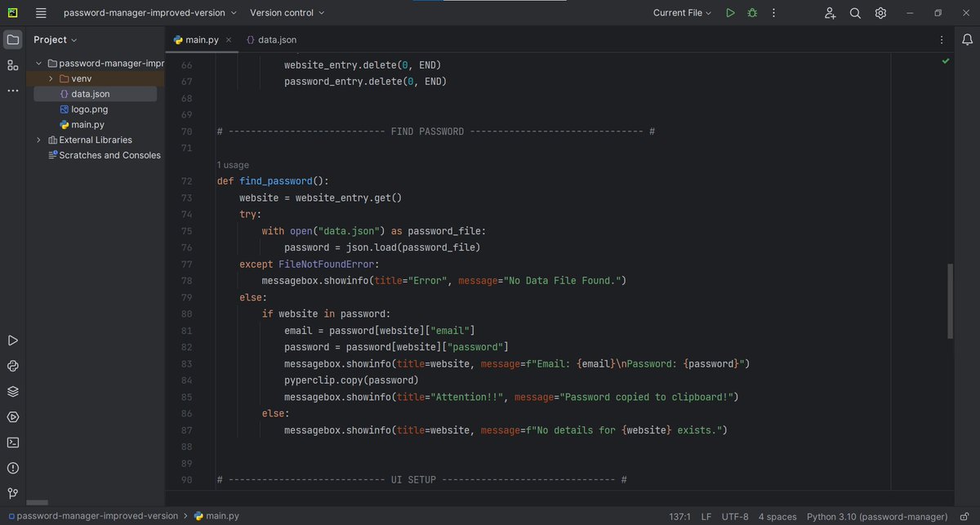Viewport: 980px width, 525px height.
Task: Open the Git version control tool window
Action: [13, 493]
